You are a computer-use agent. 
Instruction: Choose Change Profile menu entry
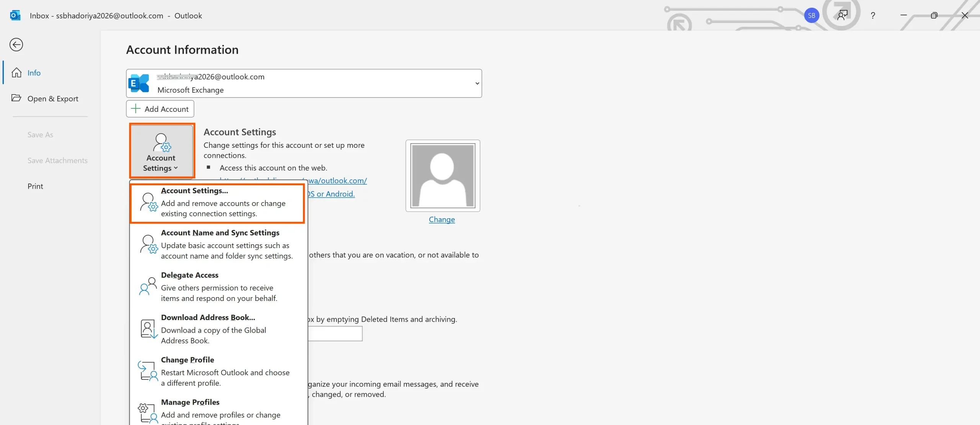coord(217,371)
